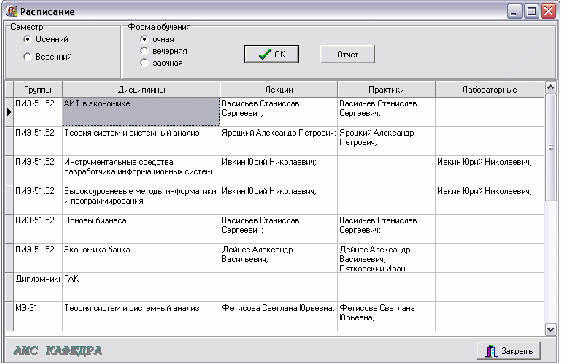Select the ГАК discipline cell
Image resolution: width=561 pixels, height=364 pixels.
pyautogui.click(x=141, y=287)
